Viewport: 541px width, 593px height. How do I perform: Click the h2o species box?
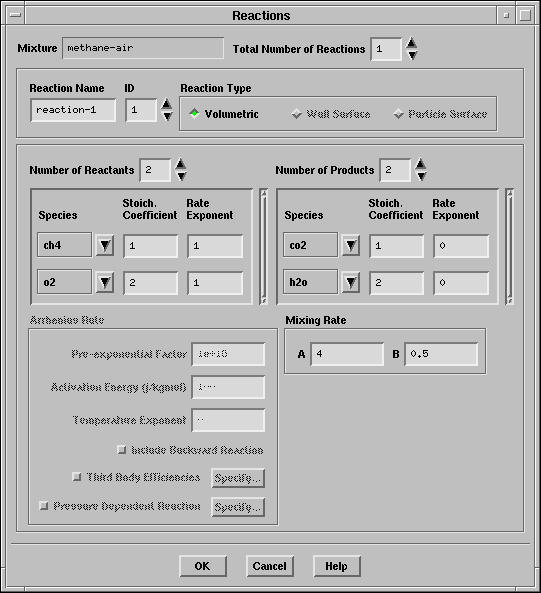coord(310,282)
